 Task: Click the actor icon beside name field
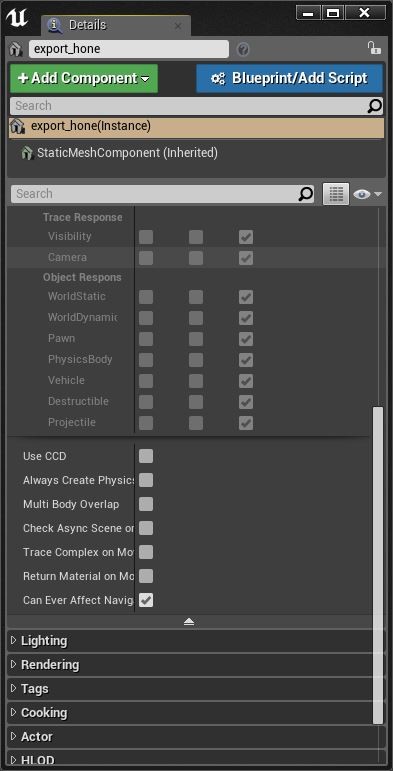click(x=17, y=49)
